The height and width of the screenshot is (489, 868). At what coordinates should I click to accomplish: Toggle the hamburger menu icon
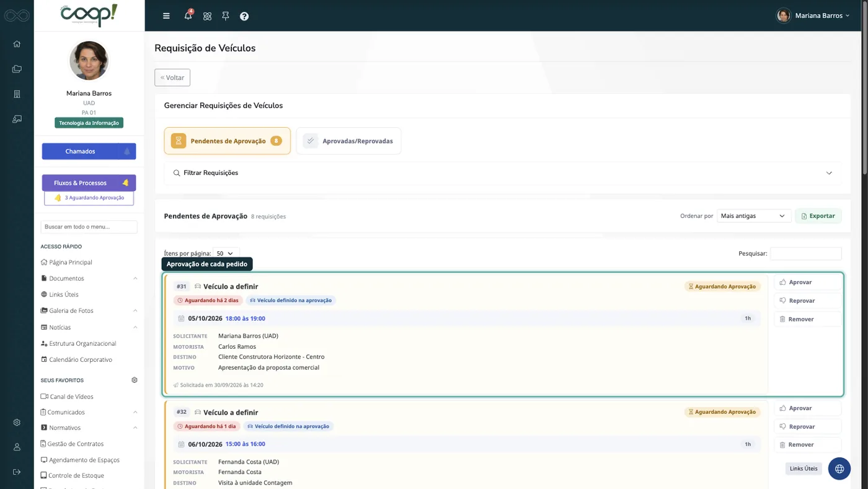tap(166, 16)
